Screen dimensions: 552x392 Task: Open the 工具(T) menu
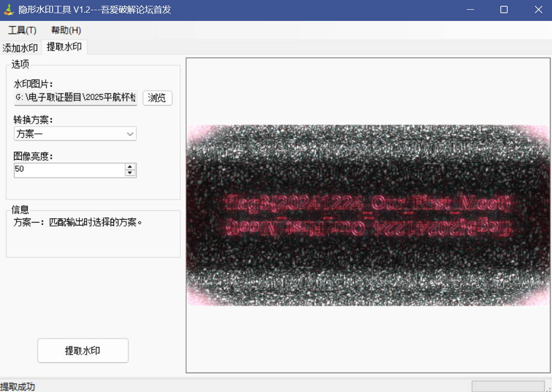coord(22,30)
